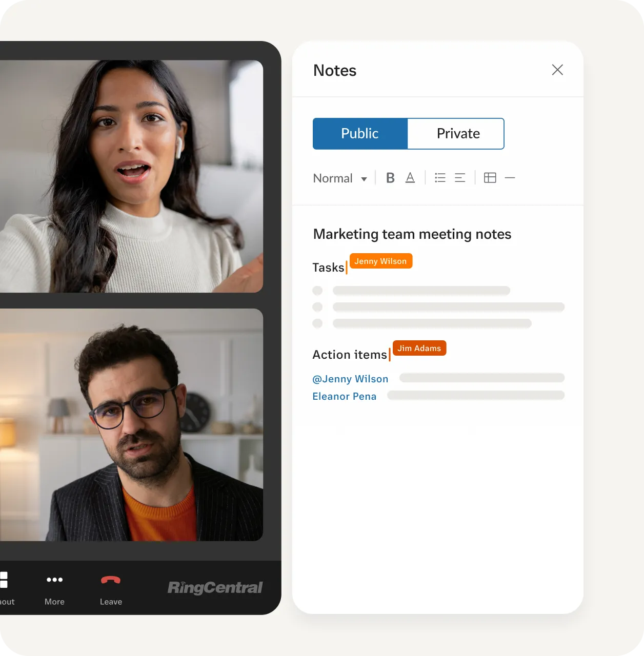Viewport: 644px width, 656px height.
Task: Switch notes to Private visibility
Action: click(457, 133)
